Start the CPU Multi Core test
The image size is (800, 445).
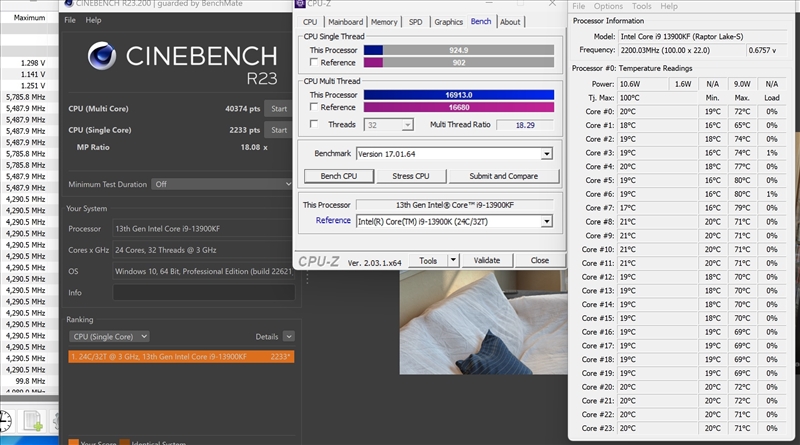[279, 109]
